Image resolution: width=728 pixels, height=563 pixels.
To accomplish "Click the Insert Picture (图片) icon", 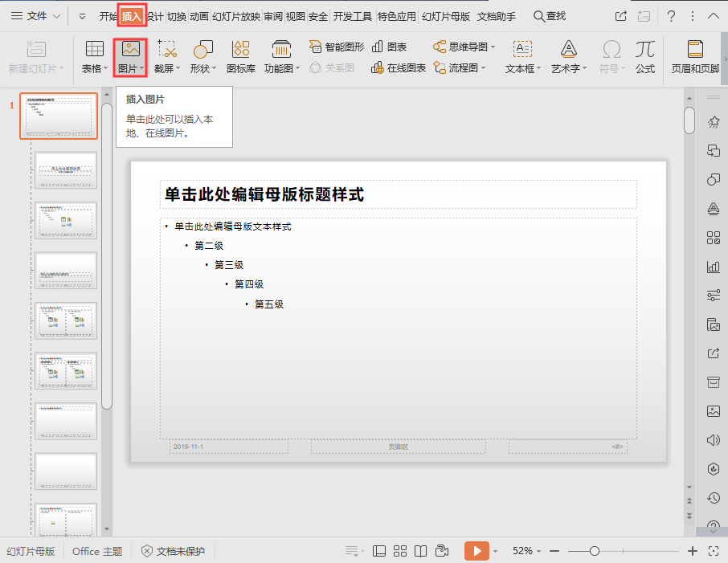I will tap(130, 49).
